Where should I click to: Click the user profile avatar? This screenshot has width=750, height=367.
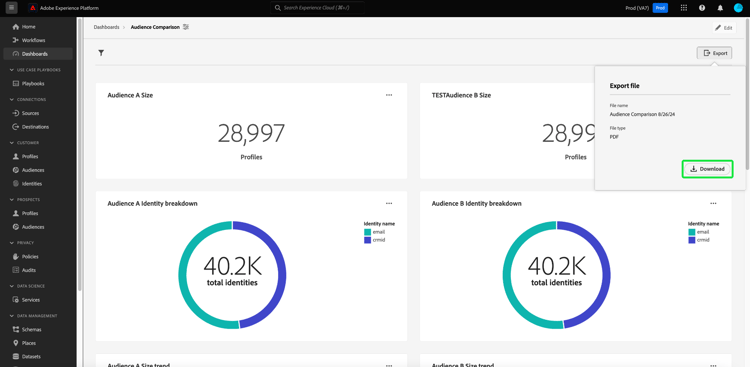[x=738, y=8]
